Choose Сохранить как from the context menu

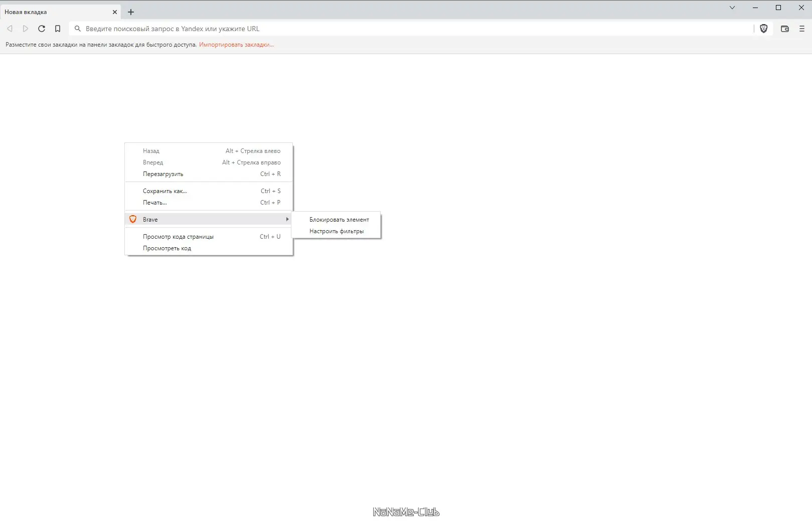coord(165,191)
